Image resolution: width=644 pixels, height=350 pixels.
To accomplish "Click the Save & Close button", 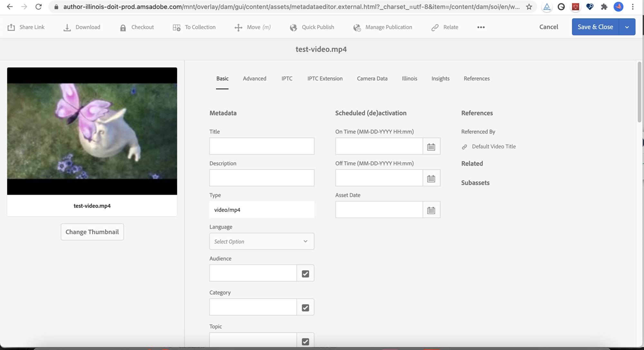I will [595, 27].
